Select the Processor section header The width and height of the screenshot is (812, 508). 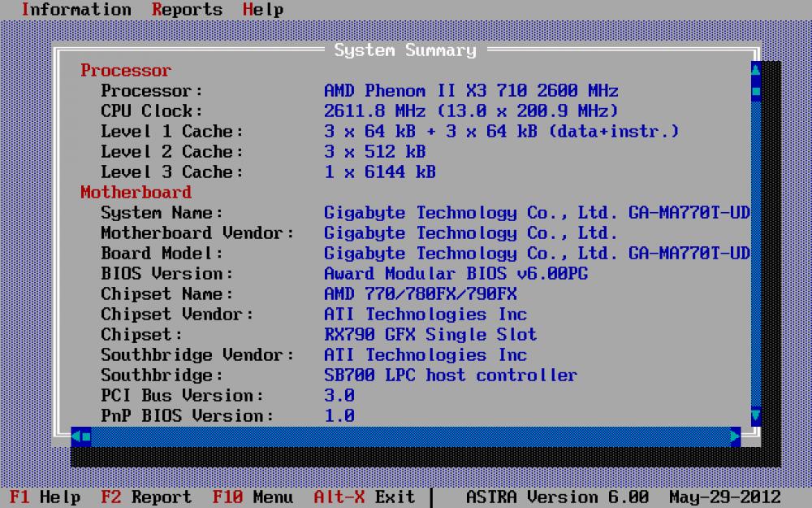coord(126,71)
